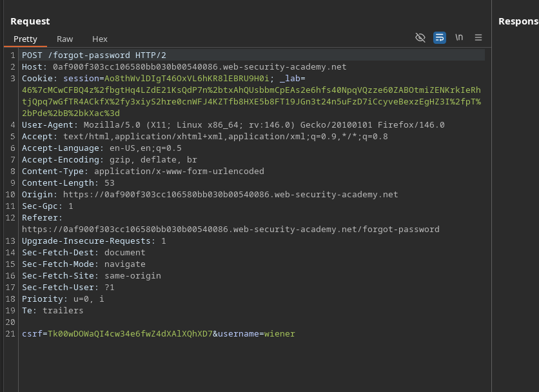Screen dimensions: 539x392
Task: Toggle hiding of non-essential headers eye icon
Action: pos(420,37)
